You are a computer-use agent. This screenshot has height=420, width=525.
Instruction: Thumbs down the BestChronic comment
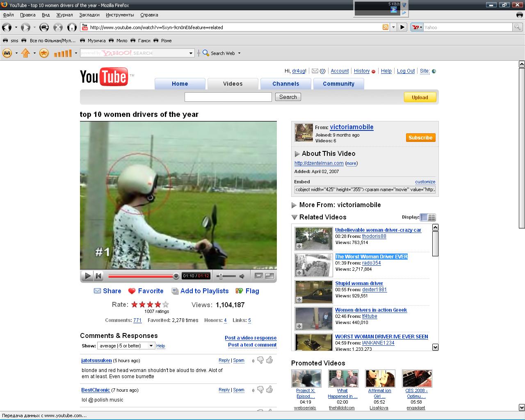point(260,390)
